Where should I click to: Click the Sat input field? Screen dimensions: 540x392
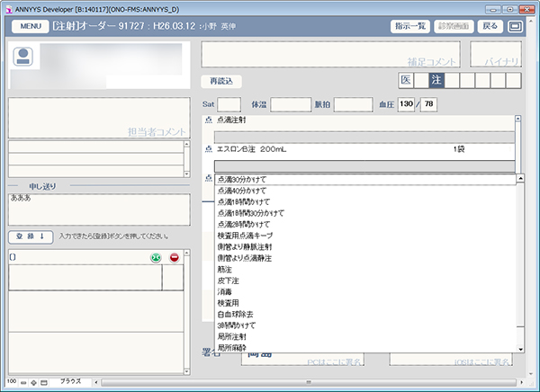(229, 104)
